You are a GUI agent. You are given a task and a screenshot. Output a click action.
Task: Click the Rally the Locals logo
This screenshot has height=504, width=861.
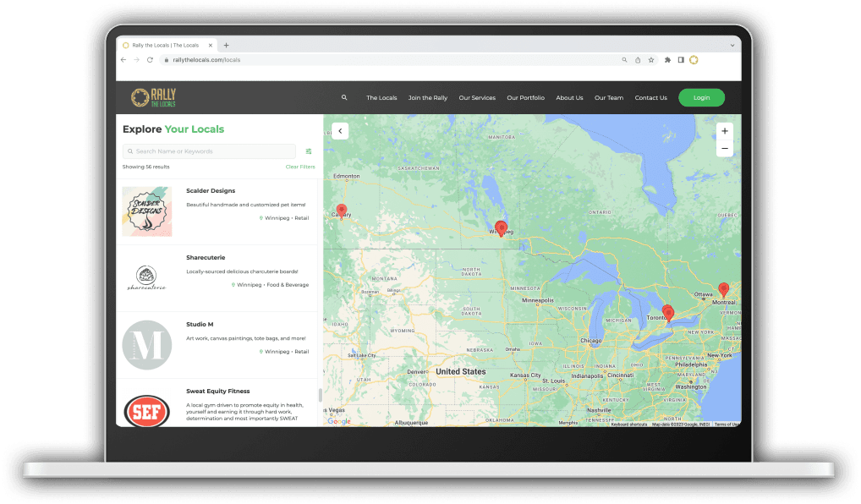153,97
